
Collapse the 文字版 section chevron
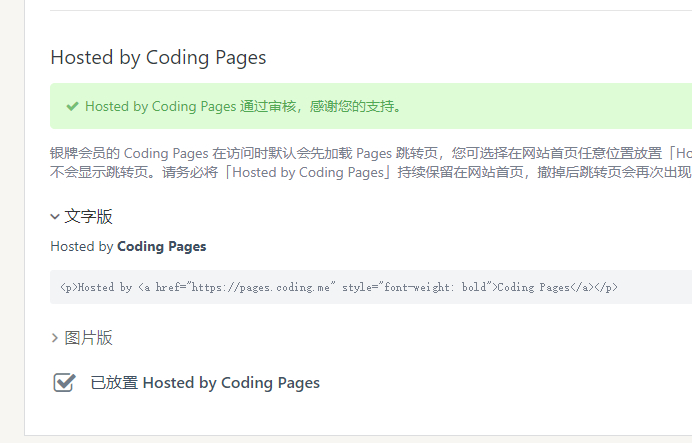pos(55,216)
